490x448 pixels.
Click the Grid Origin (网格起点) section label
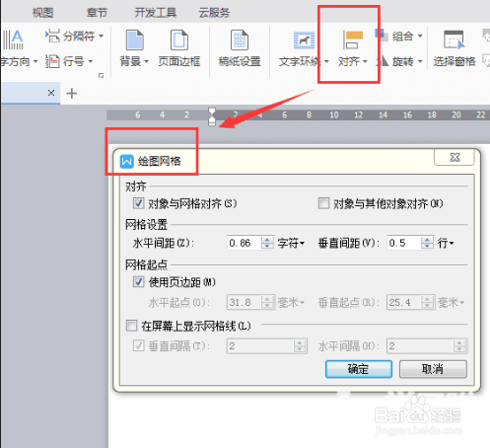click(147, 264)
